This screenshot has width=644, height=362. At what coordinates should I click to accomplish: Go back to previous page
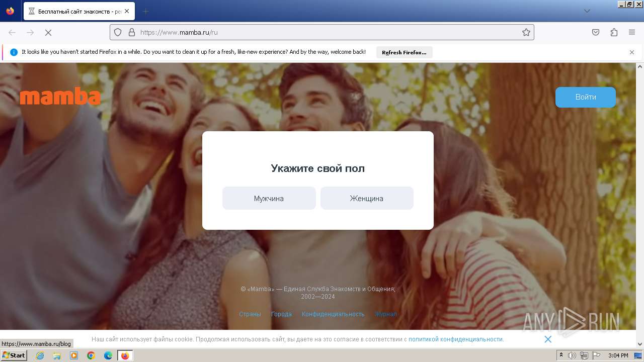(x=12, y=32)
